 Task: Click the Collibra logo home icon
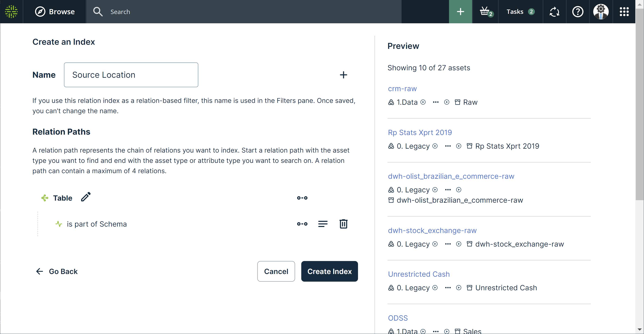tap(11, 12)
